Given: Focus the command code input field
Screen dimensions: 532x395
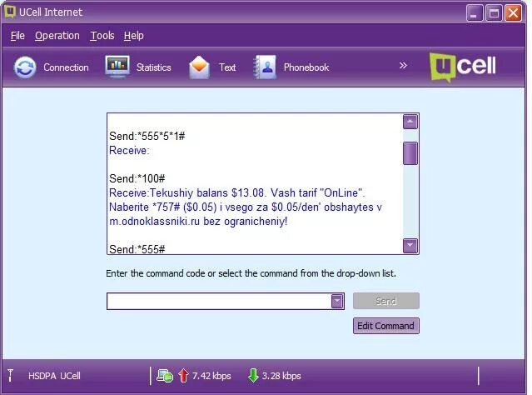Looking at the screenshot, I should [219, 302].
